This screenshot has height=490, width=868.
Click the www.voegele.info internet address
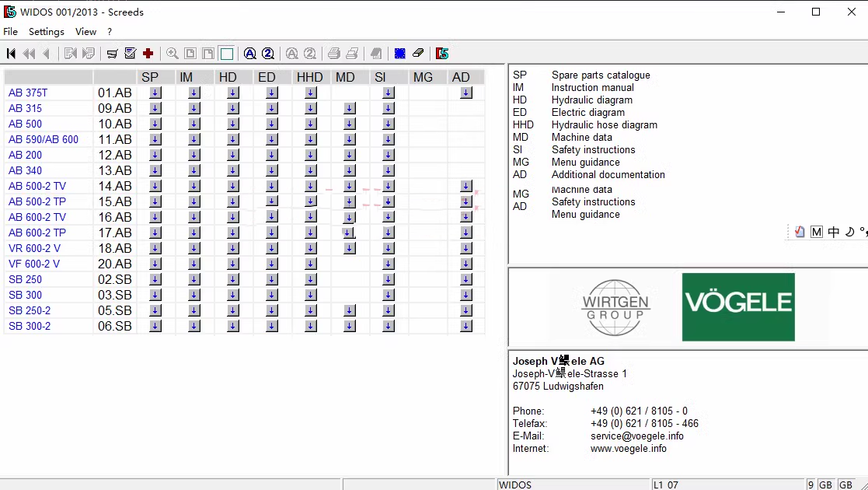coord(629,449)
